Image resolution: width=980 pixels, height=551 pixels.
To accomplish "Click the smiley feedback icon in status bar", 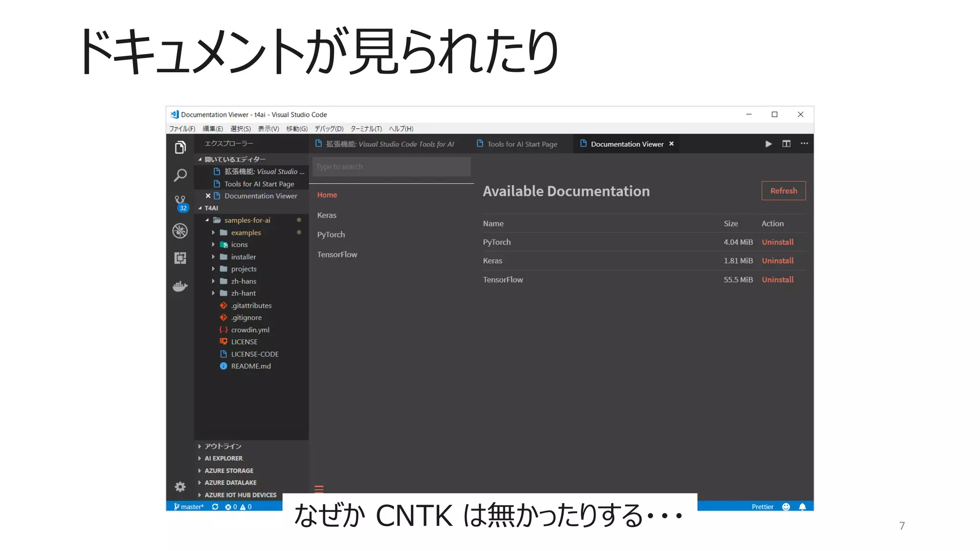I will 786,507.
